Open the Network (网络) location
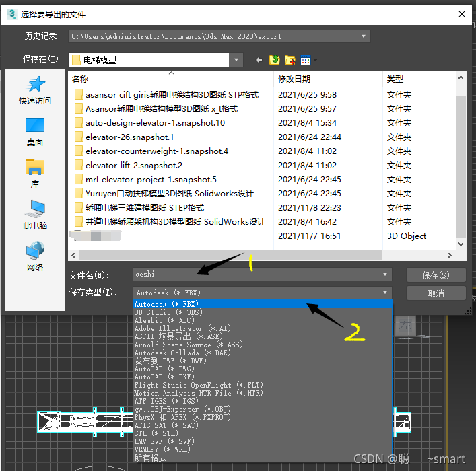Image resolution: width=476 pixels, height=471 pixels. (x=35, y=256)
